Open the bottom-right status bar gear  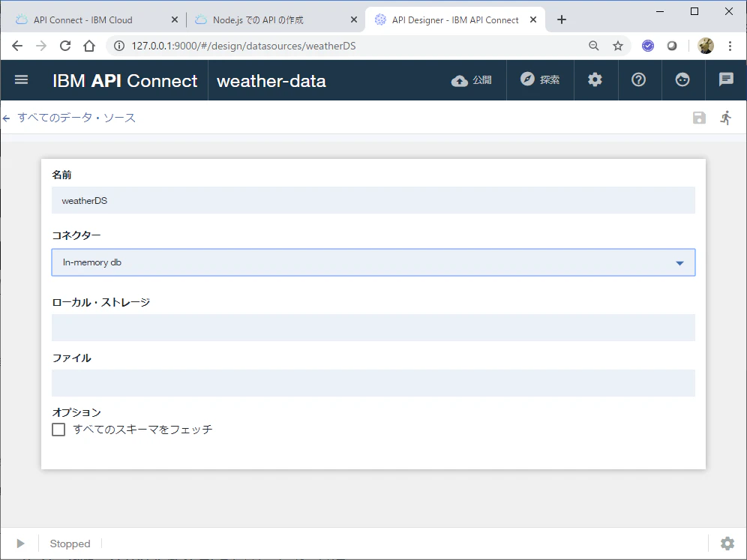pos(727,544)
